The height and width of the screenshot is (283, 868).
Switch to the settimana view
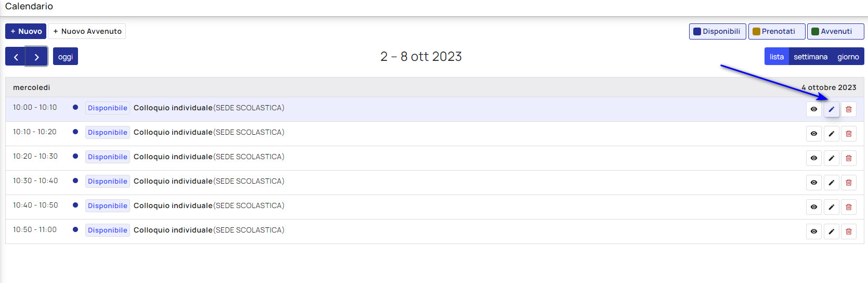tap(810, 57)
